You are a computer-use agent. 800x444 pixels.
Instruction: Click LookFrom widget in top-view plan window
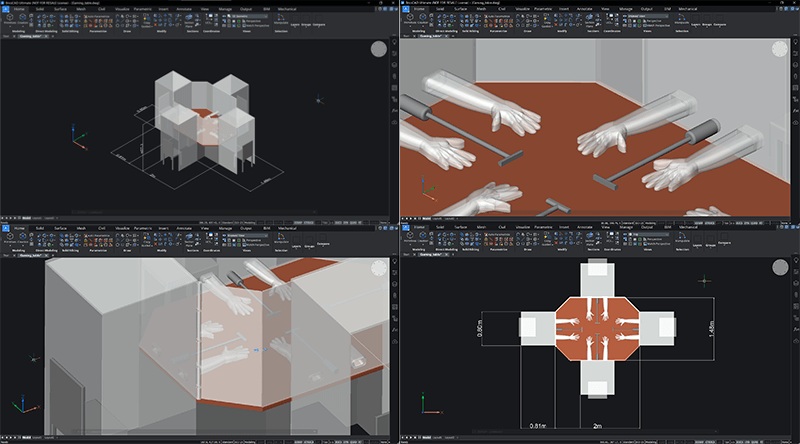point(780,267)
